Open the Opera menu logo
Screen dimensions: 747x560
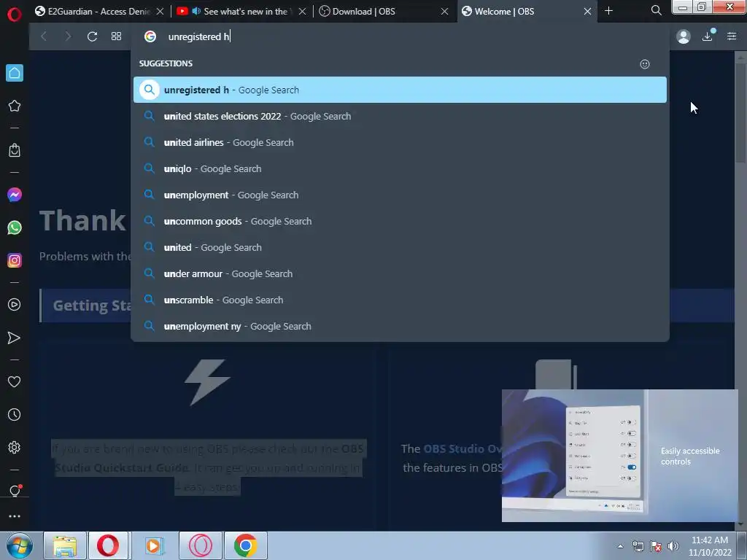click(x=15, y=15)
